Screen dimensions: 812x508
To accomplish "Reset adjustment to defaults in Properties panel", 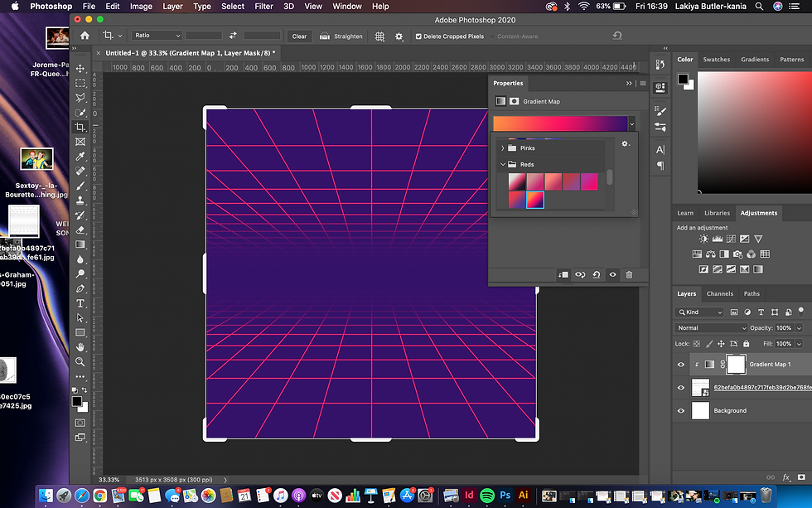I will tap(597, 275).
